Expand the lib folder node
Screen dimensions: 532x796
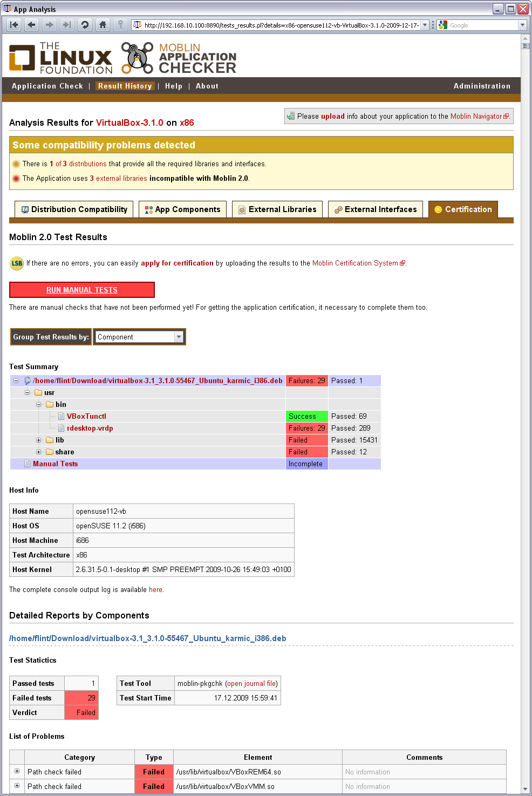[x=38, y=440]
